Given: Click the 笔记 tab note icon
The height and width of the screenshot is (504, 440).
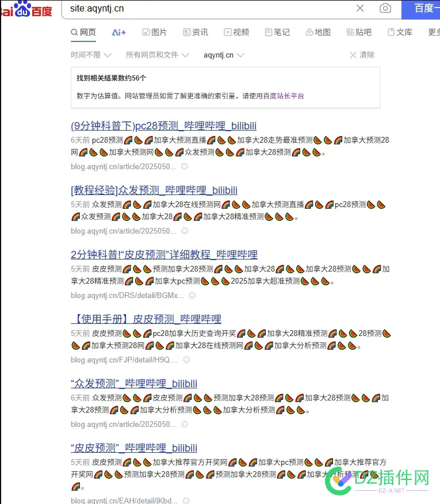Looking at the screenshot, I should (269, 32).
